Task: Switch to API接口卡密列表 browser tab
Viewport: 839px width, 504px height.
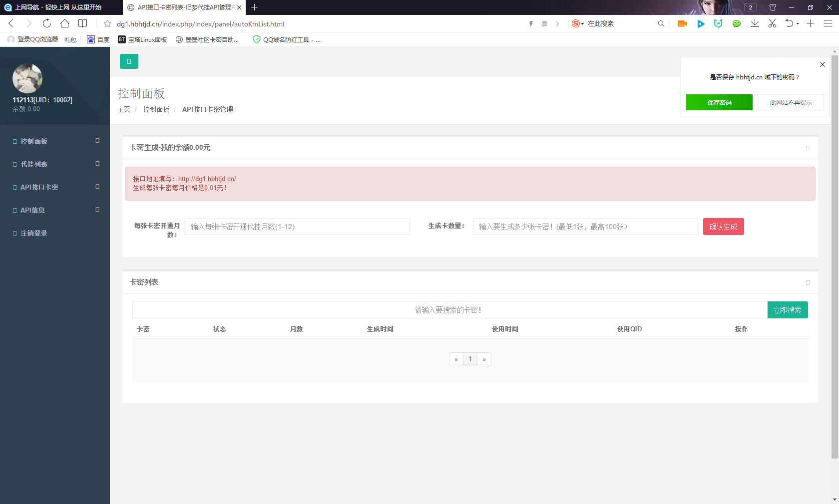Action: (x=184, y=7)
